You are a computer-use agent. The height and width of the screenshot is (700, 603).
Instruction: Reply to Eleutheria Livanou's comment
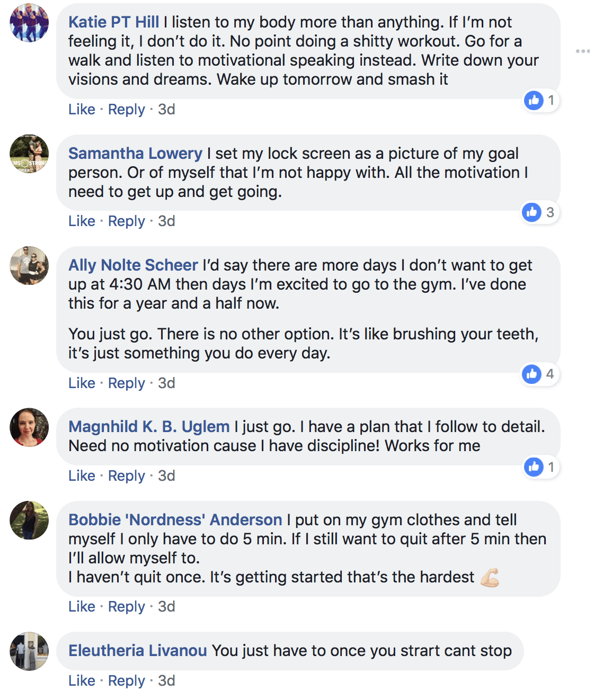pos(126,681)
